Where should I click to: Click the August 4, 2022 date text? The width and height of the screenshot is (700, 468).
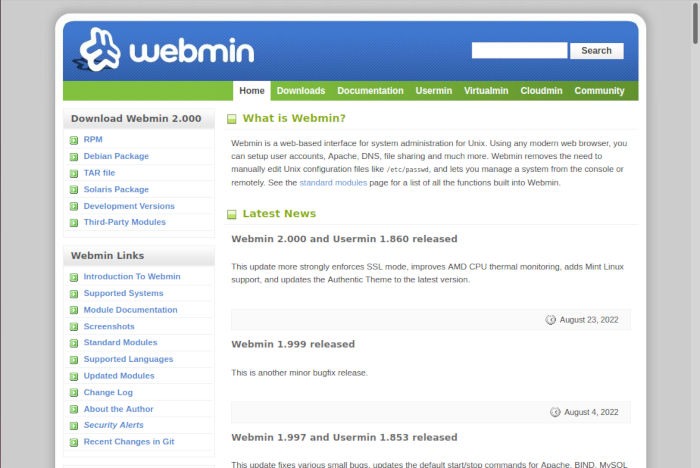click(x=591, y=412)
